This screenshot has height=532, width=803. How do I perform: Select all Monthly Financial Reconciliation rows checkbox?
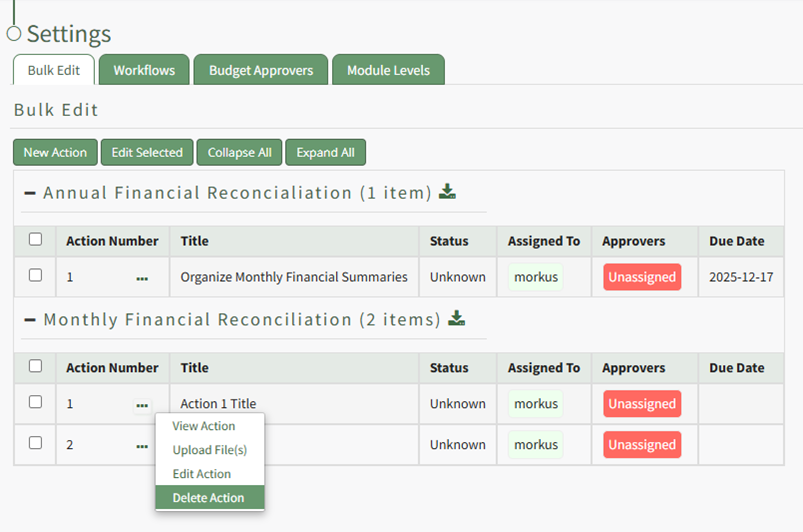[36, 367]
